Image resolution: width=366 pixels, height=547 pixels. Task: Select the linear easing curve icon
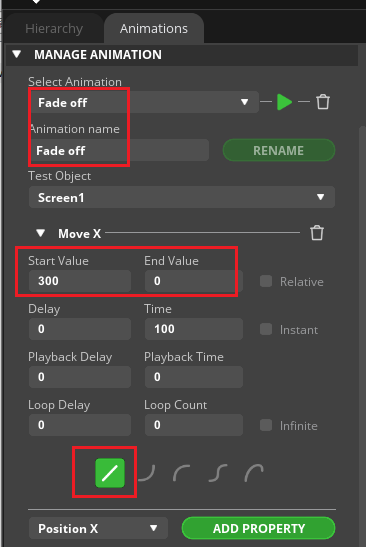click(110, 473)
